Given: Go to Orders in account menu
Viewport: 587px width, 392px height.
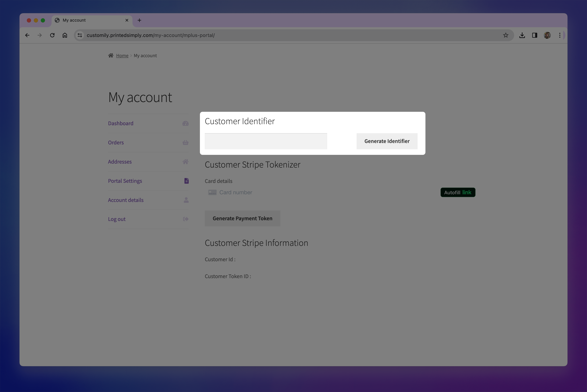Looking at the screenshot, I should tap(116, 142).
